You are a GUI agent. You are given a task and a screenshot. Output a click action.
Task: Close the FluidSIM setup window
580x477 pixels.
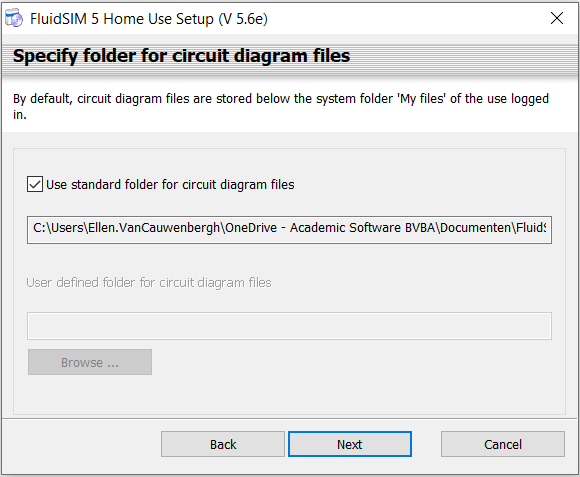tap(557, 18)
